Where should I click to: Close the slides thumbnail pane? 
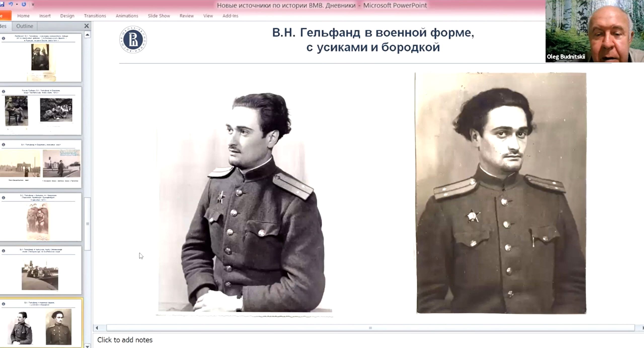tap(86, 26)
